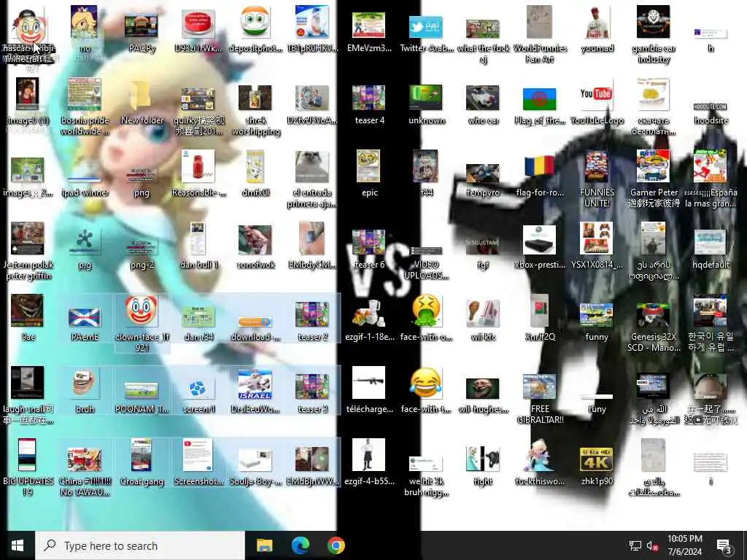The image size is (747, 560).
Task: Select the who car desktop image
Action: (483, 104)
